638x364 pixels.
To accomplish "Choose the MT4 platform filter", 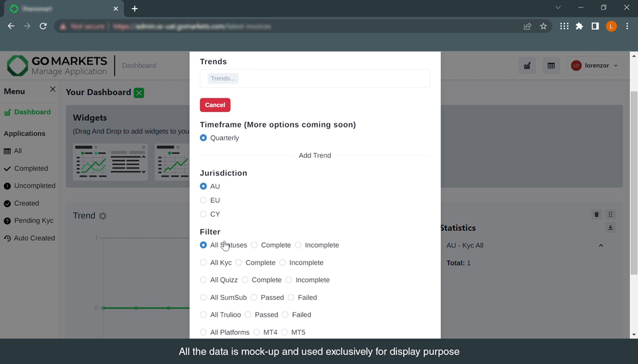I will coord(257,332).
